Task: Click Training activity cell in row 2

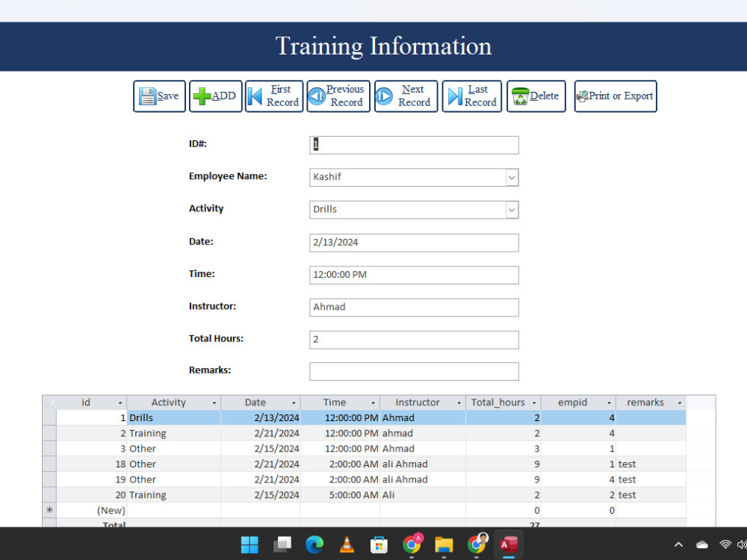Action: tap(174, 433)
